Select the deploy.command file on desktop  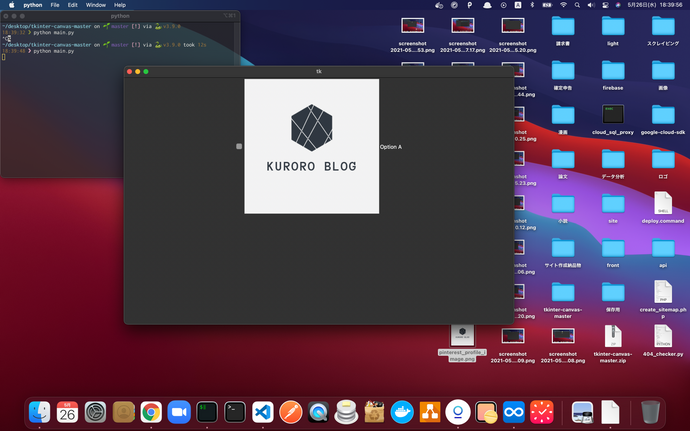coord(663,207)
